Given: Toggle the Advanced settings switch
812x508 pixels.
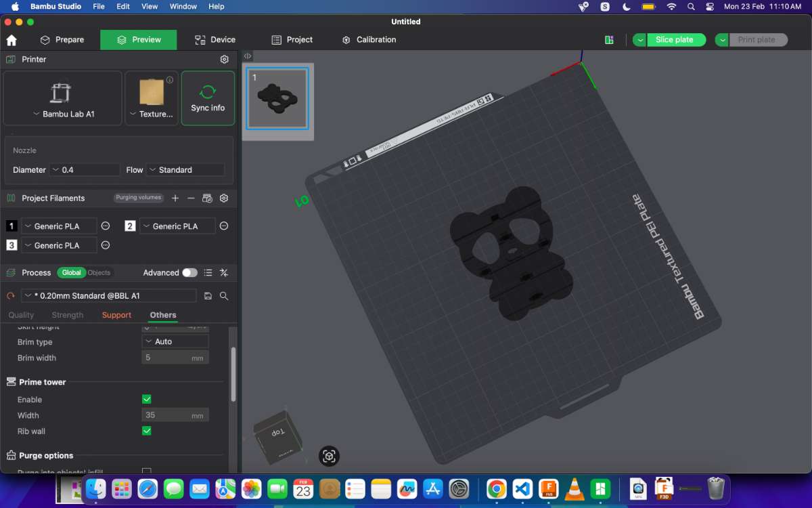Looking at the screenshot, I should point(189,273).
